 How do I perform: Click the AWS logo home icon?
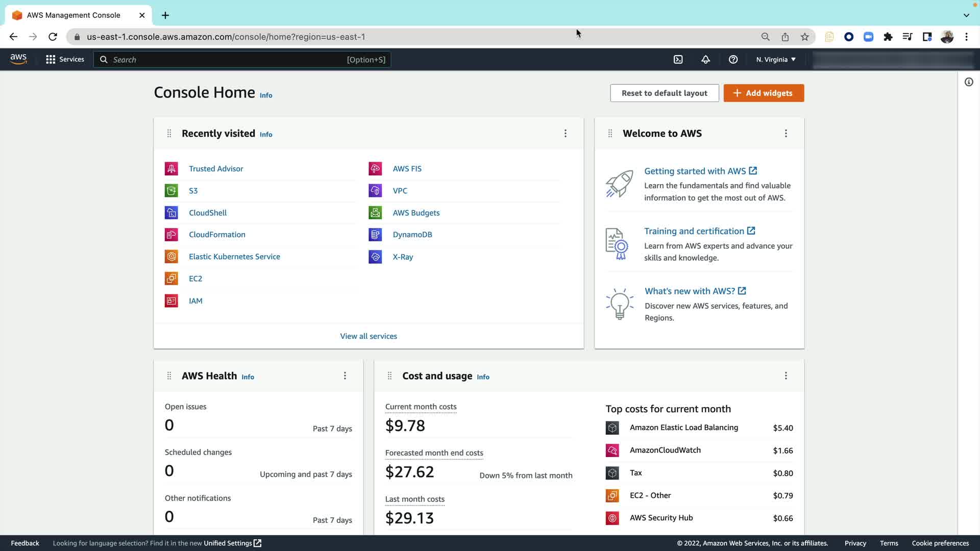pyautogui.click(x=18, y=59)
